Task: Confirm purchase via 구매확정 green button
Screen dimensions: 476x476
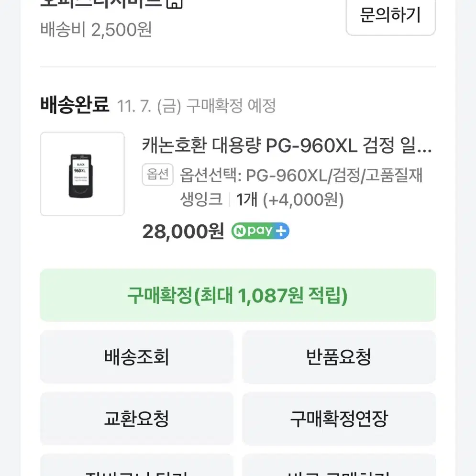Action: pyautogui.click(x=238, y=295)
